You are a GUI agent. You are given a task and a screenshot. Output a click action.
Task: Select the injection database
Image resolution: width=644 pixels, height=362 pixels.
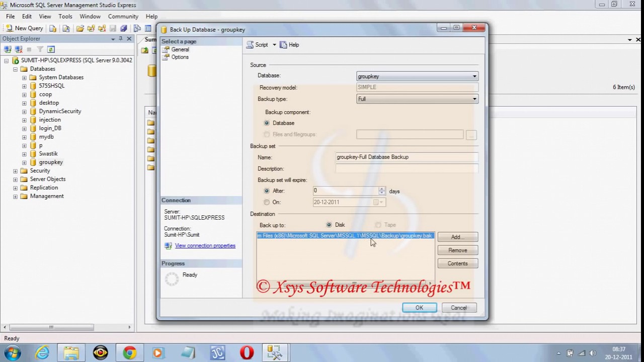pos(50,120)
